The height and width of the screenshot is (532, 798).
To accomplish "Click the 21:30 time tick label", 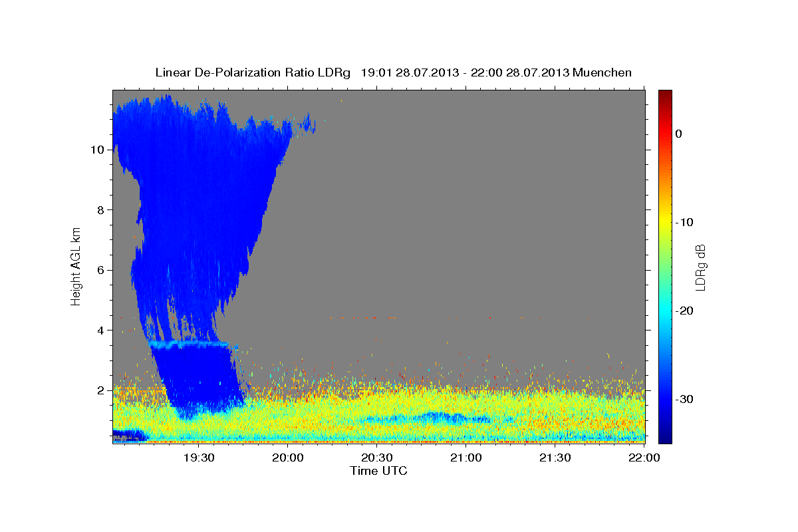I will point(555,458).
